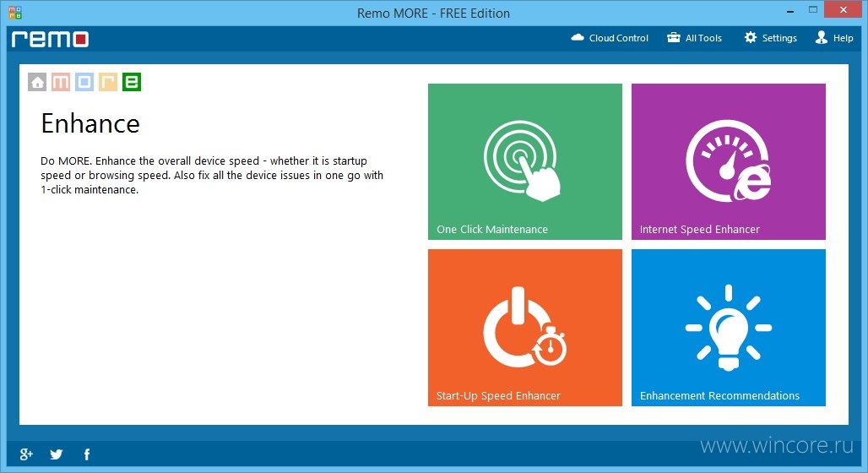868x473 pixels.
Task: Click the Remo logo in header
Action: click(51, 40)
